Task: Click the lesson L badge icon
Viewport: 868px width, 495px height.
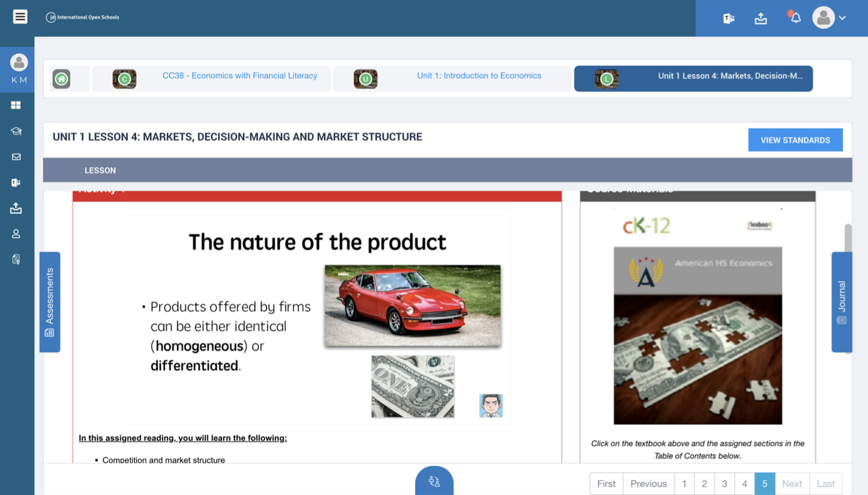Action: point(606,79)
